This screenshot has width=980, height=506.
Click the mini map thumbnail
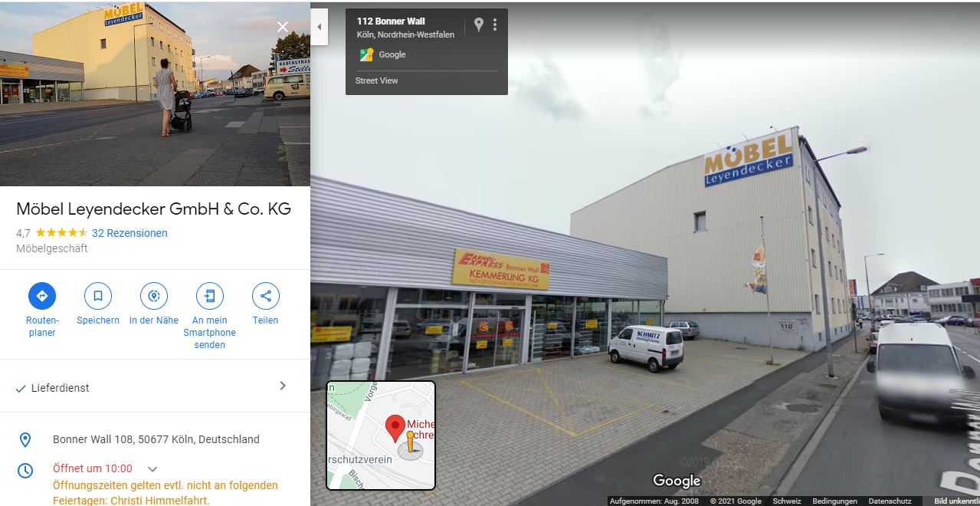pyautogui.click(x=381, y=435)
